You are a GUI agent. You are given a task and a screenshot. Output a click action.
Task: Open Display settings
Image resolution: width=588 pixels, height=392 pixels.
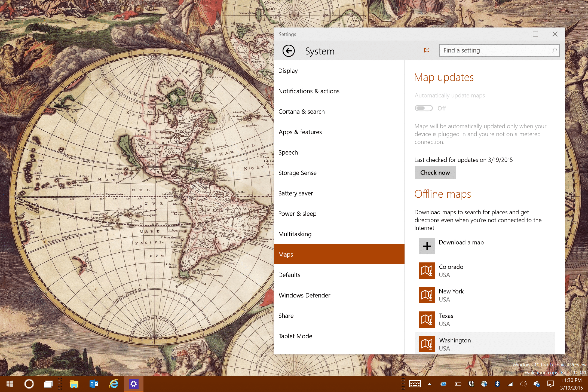pos(339,71)
